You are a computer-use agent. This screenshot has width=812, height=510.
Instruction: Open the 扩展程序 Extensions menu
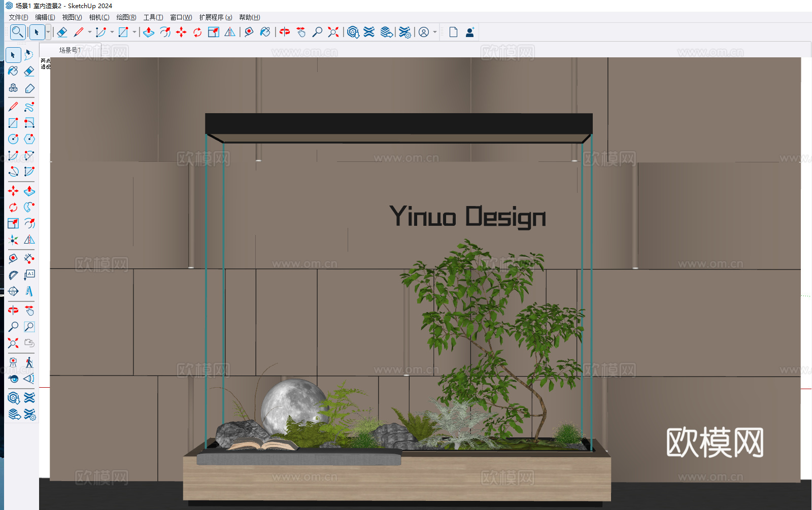click(215, 17)
